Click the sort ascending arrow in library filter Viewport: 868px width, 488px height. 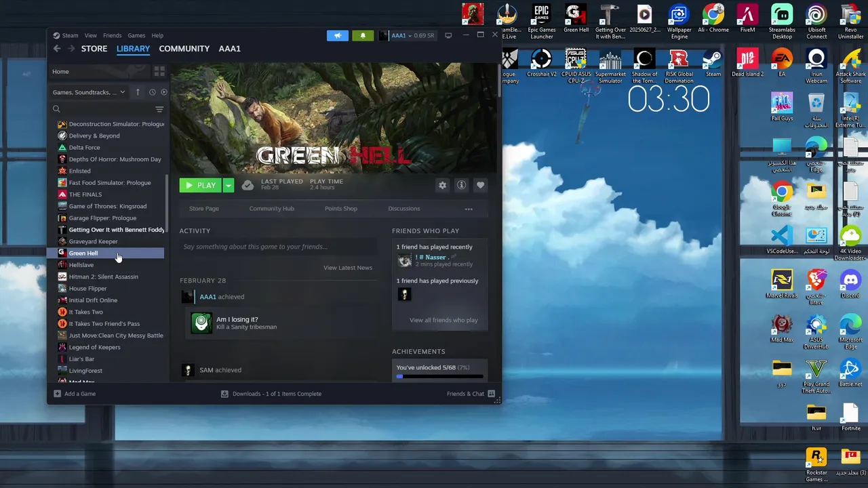click(x=138, y=92)
